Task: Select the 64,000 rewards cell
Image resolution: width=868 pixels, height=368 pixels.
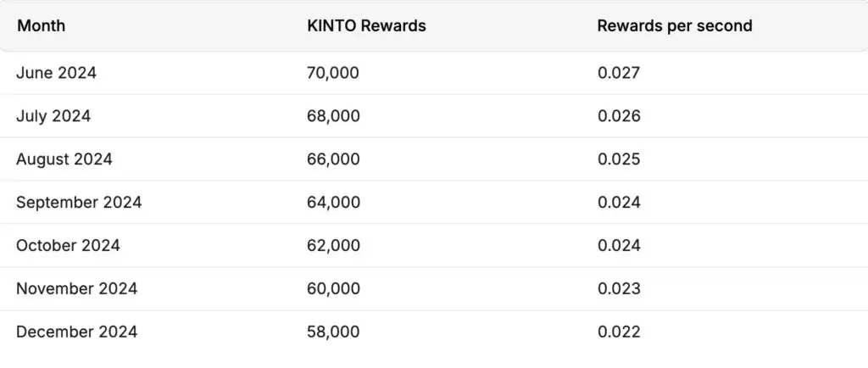Action: (333, 203)
